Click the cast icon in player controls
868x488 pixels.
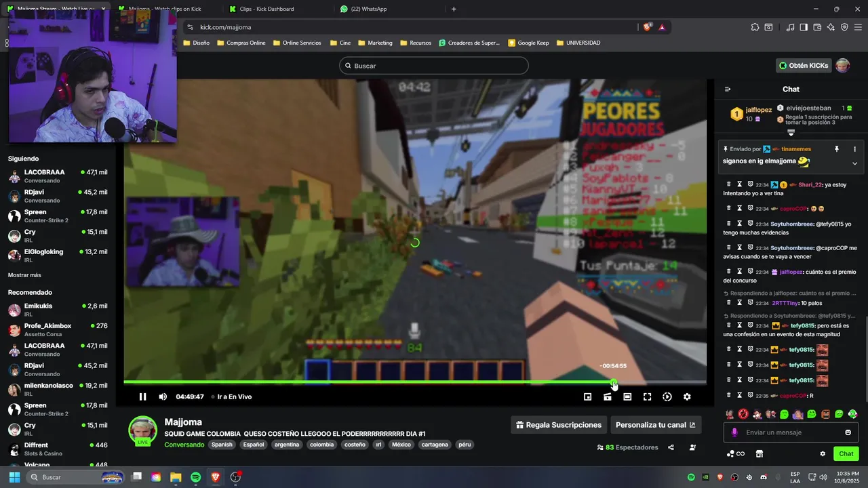point(608,396)
